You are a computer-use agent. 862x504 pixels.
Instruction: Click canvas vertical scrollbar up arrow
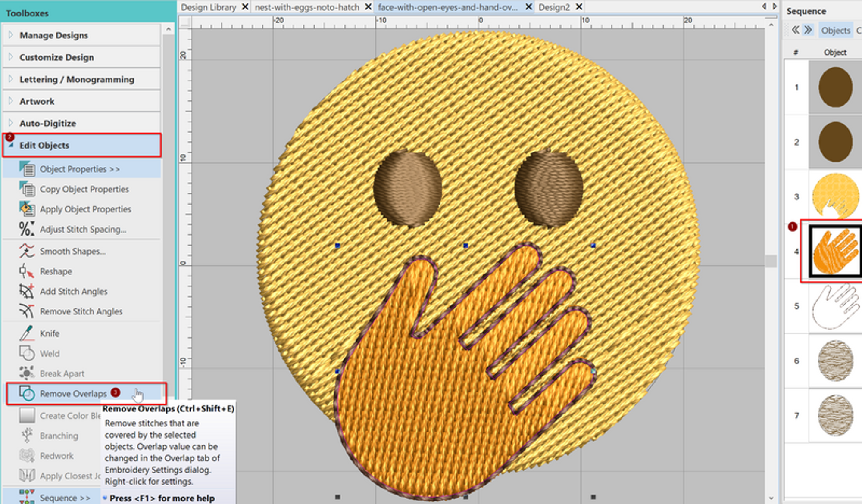[x=771, y=25]
